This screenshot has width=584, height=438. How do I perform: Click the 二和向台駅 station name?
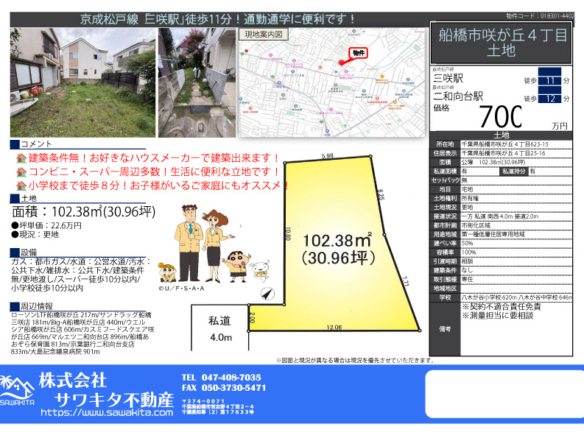(458, 96)
